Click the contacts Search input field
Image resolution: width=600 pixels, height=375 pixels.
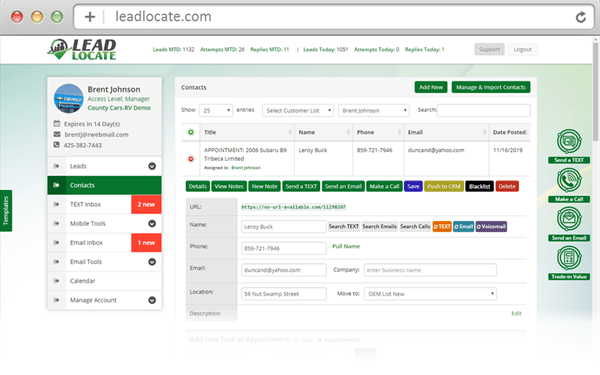(x=484, y=110)
